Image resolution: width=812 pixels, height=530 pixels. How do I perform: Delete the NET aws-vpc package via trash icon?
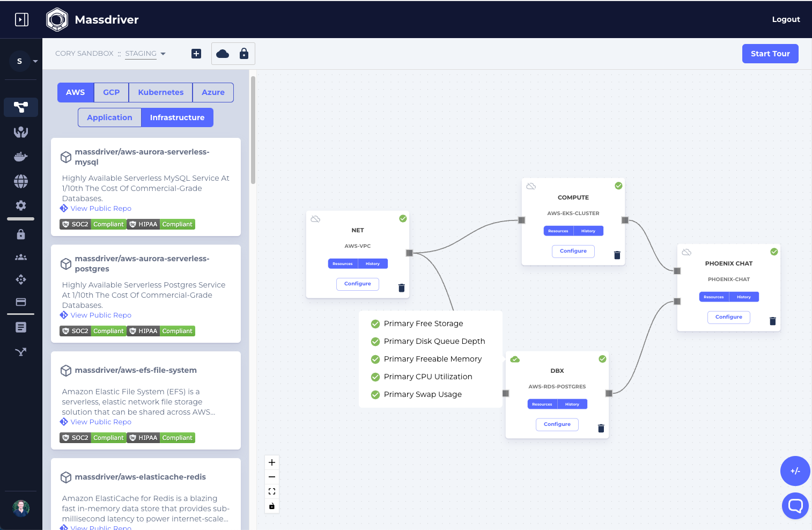[401, 288]
